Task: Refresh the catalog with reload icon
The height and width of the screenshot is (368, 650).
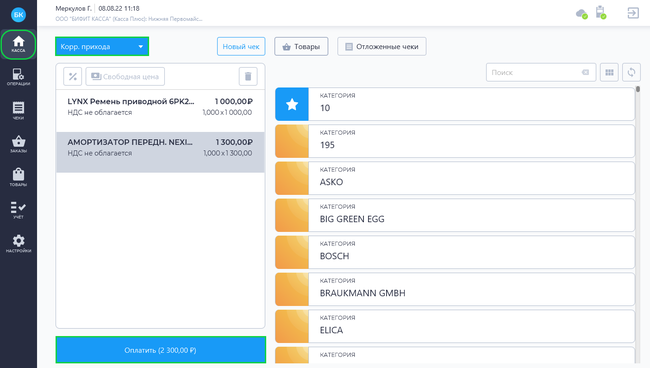Action: [x=631, y=73]
